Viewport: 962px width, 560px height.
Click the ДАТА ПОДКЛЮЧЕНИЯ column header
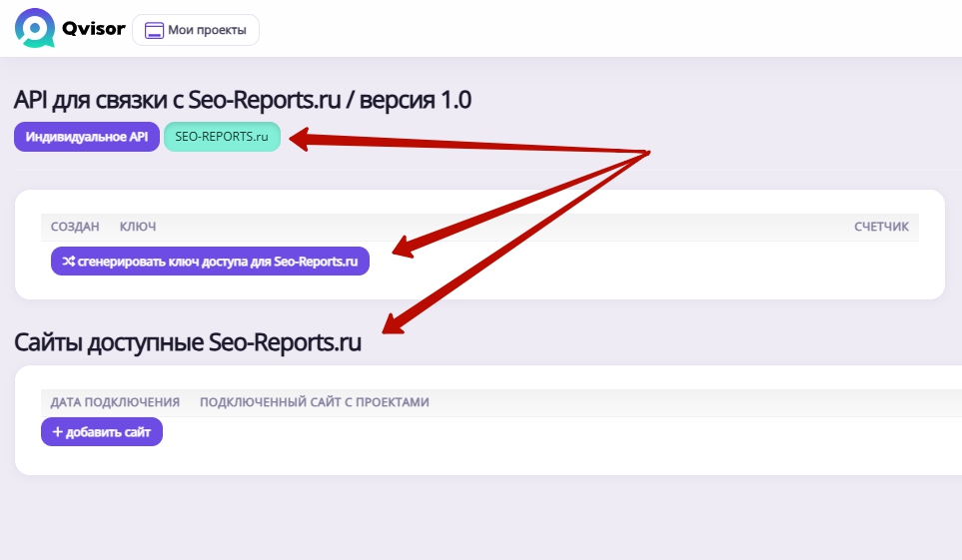click(x=115, y=401)
